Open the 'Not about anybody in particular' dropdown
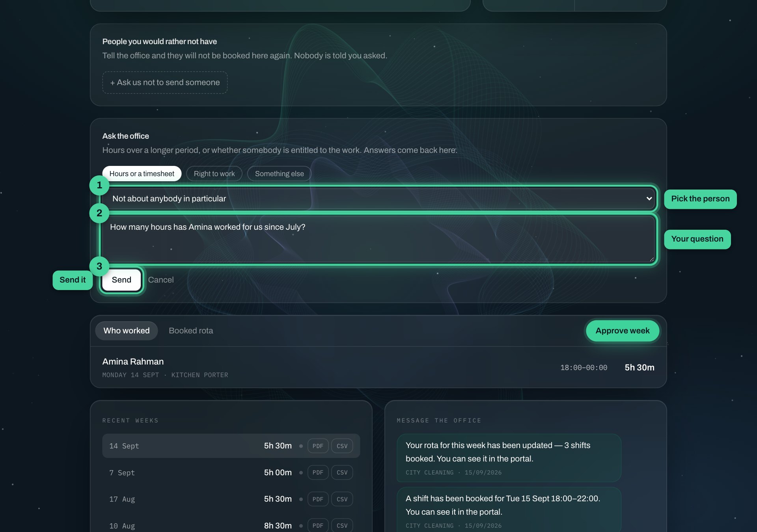This screenshot has width=757, height=532. tap(378, 199)
